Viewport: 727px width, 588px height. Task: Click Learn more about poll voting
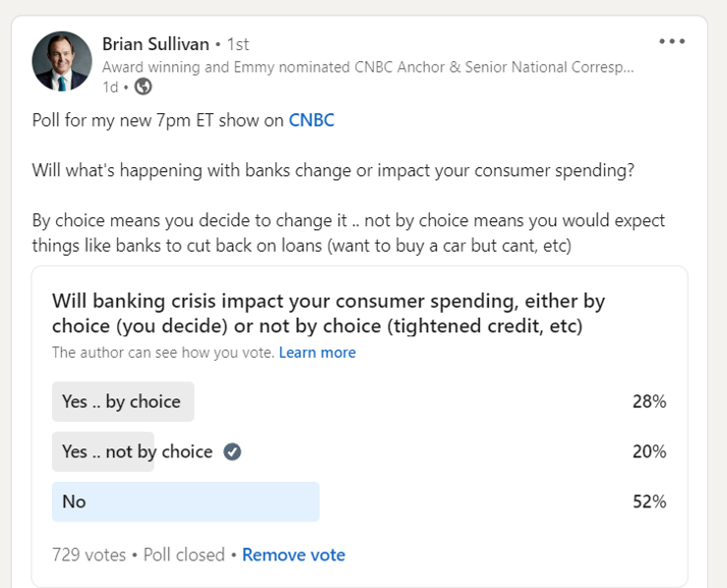[317, 353]
